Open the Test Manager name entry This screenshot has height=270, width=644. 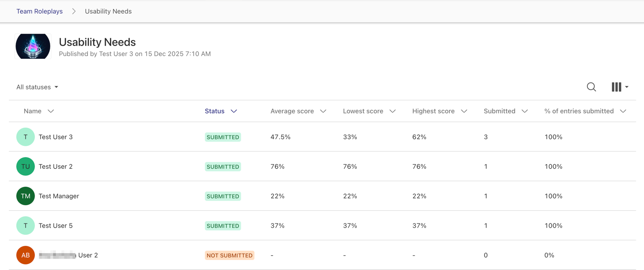coord(59,196)
